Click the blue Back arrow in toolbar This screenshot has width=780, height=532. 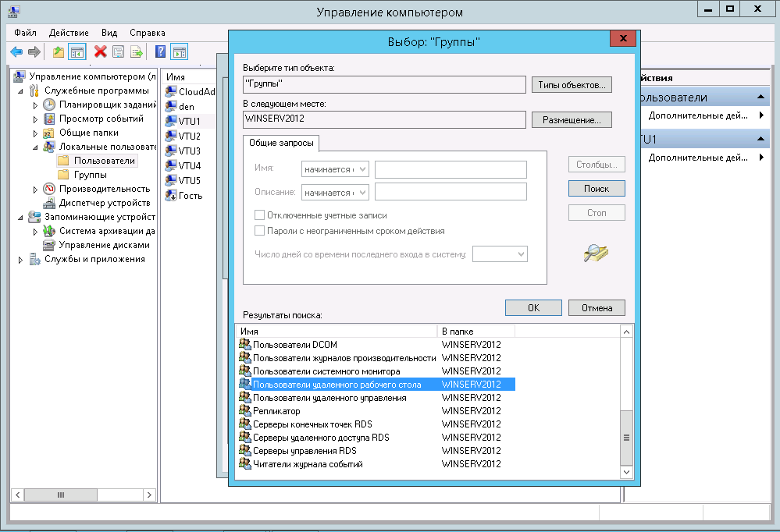pos(16,51)
